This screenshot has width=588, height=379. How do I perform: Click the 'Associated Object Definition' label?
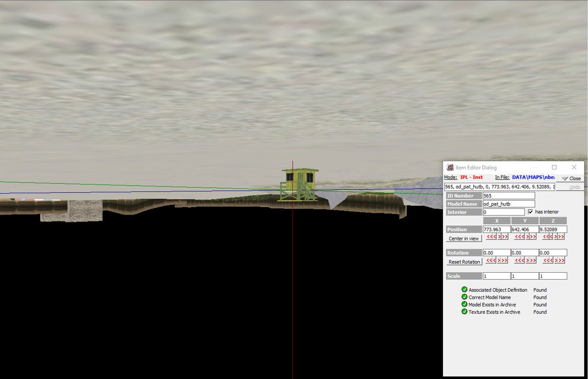498,290
